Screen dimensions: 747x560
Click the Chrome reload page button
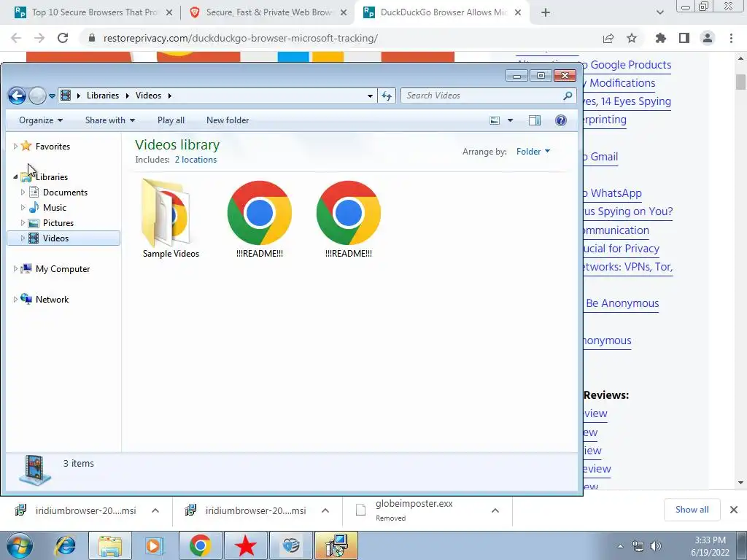click(x=63, y=38)
